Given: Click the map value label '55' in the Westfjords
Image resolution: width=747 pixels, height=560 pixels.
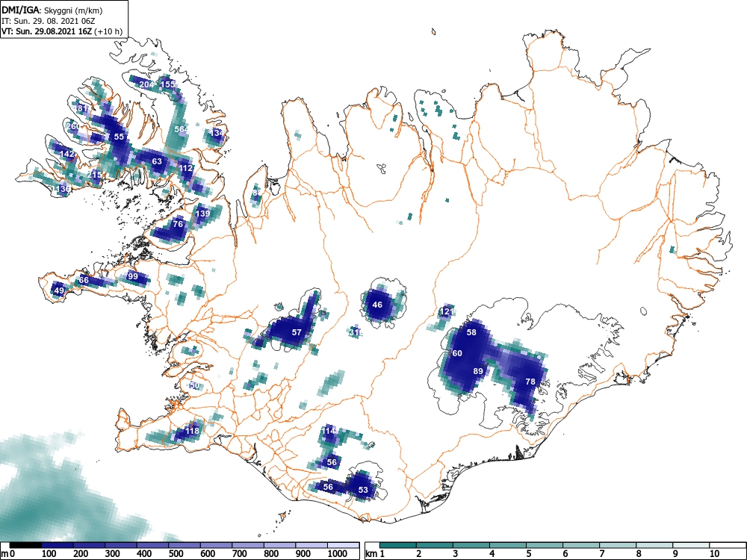Looking at the screenshot, I should tap(119, 137).
